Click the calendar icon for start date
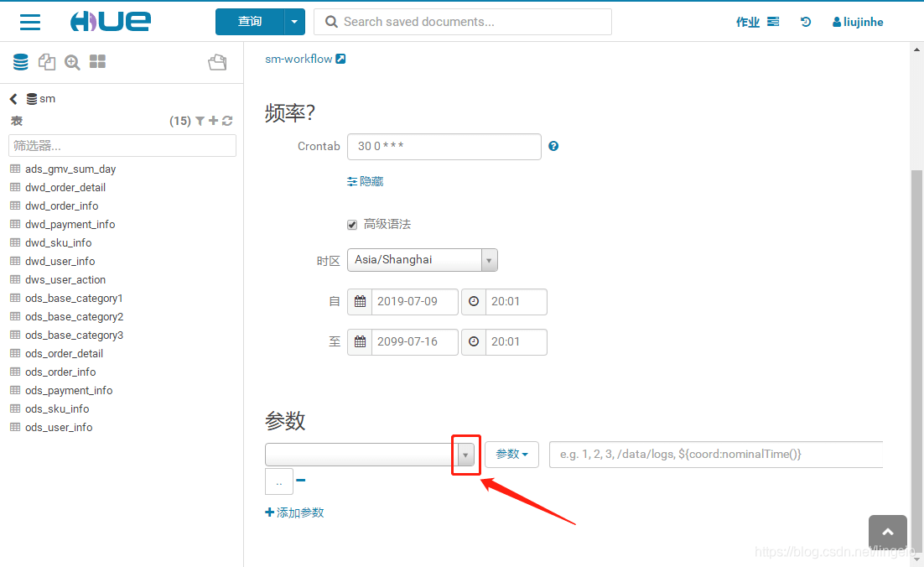This screenshot has width=924, height=567. coord(360,301)
